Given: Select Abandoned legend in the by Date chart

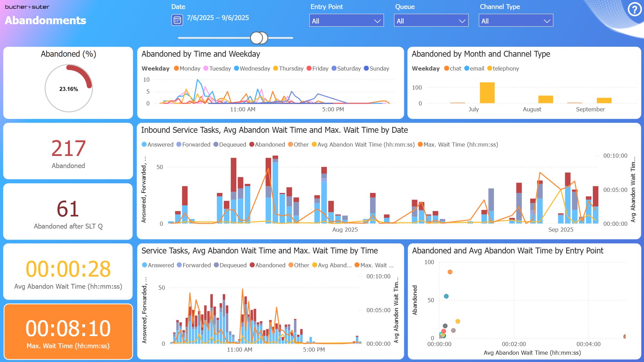Looking at the screenshot, I should click(267, 145).
